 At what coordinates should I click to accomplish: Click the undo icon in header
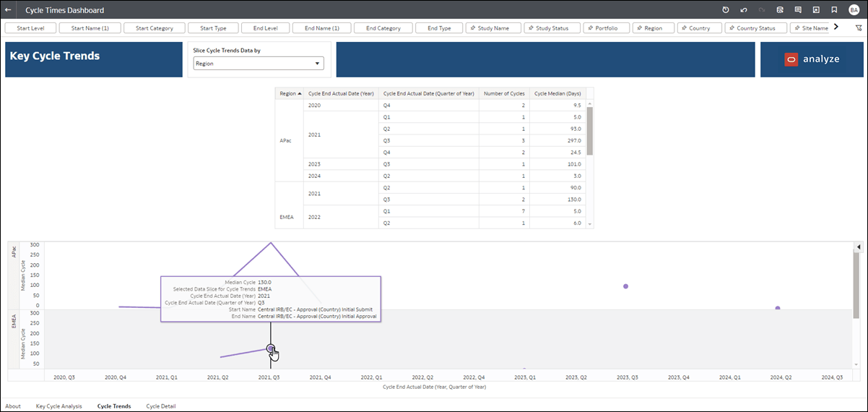point(744,10)
